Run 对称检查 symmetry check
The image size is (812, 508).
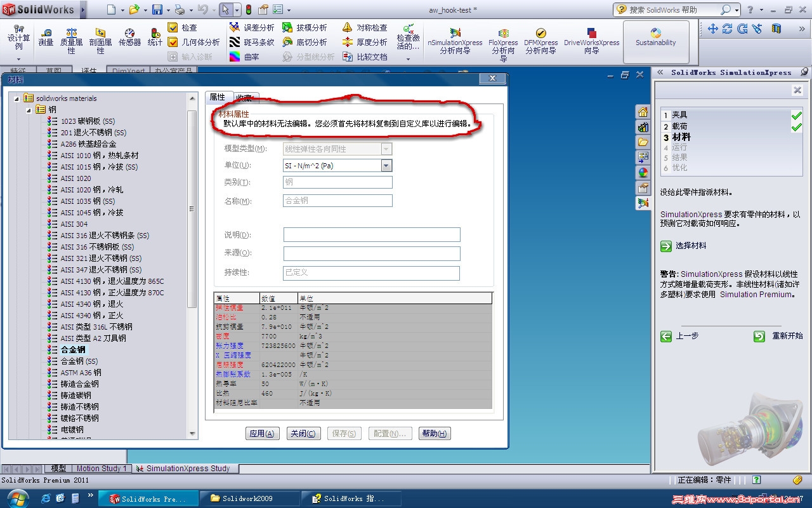tap(365, 28)
